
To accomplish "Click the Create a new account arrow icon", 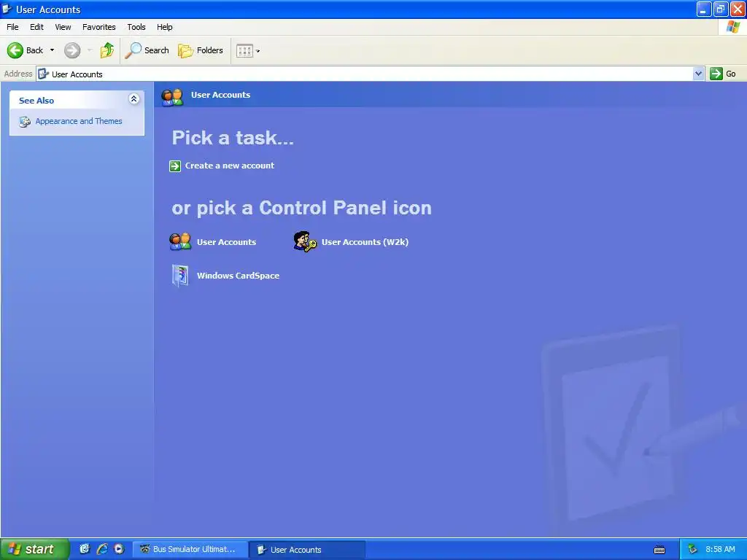I will tap(175, 166).
